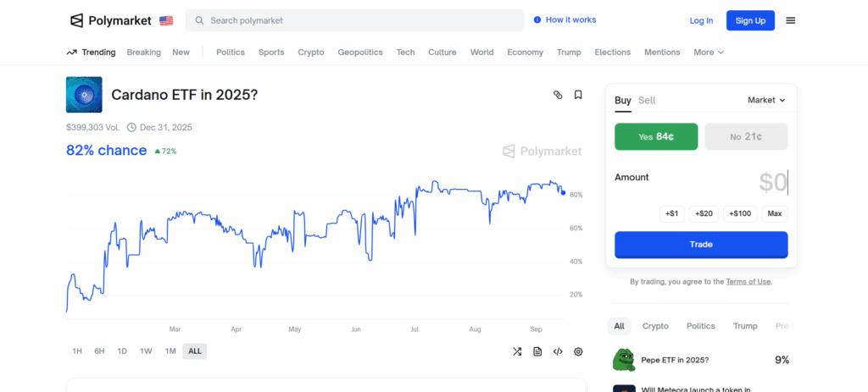
Task: Select the Trending category
Action: pos(98,52)
